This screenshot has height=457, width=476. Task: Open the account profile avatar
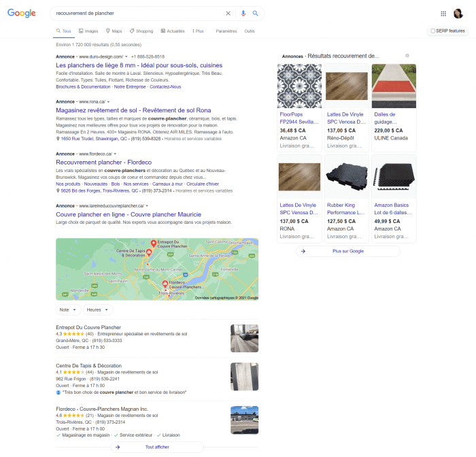click(x=458, y=14)
